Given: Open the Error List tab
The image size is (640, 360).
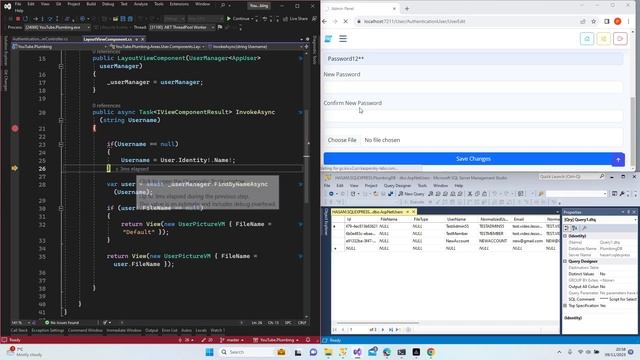Looking at the screenshot, I should tap(169, 330).
